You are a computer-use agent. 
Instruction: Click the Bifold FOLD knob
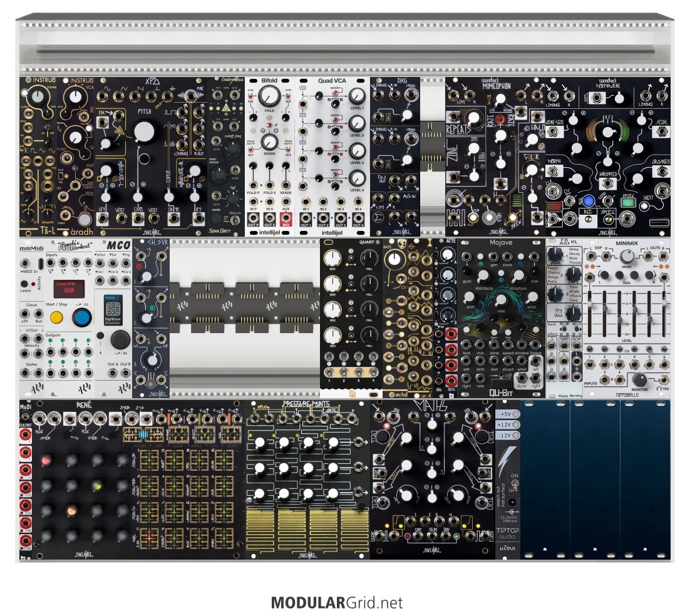269,95
